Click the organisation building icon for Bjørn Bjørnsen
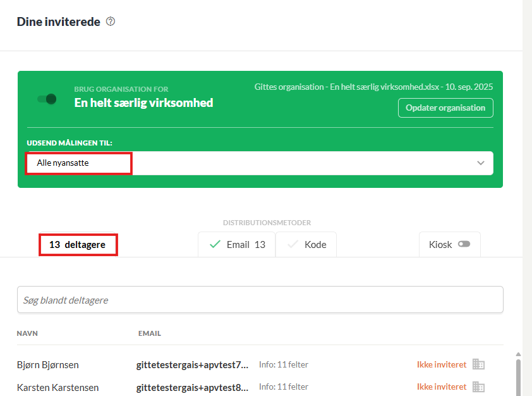The height and width of the screenshot is (396, 532). (x=478, y=364)
